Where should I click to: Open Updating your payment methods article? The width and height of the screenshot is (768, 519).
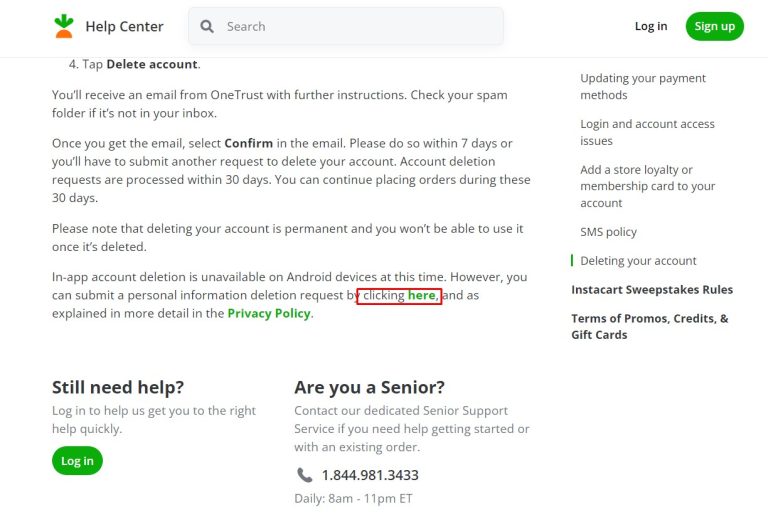[x=643, y=87]
